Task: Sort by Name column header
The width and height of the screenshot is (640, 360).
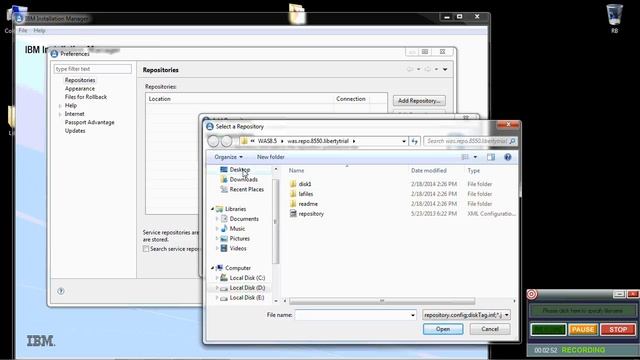Action: coord(296,171)
